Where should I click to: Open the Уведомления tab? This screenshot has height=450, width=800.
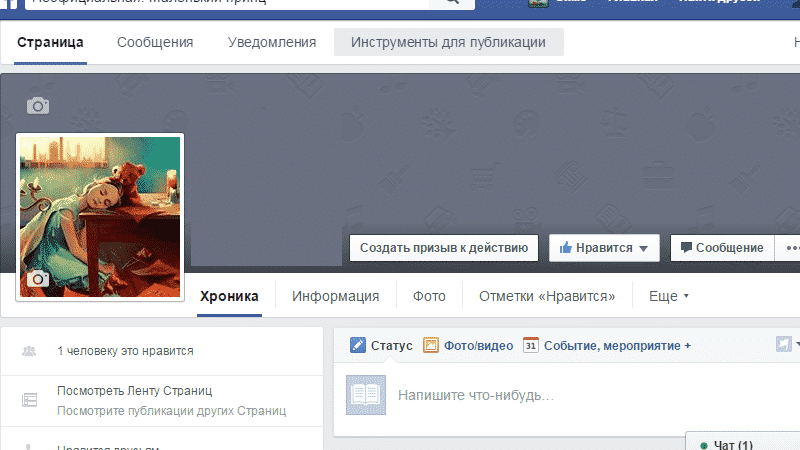(272, 42)
